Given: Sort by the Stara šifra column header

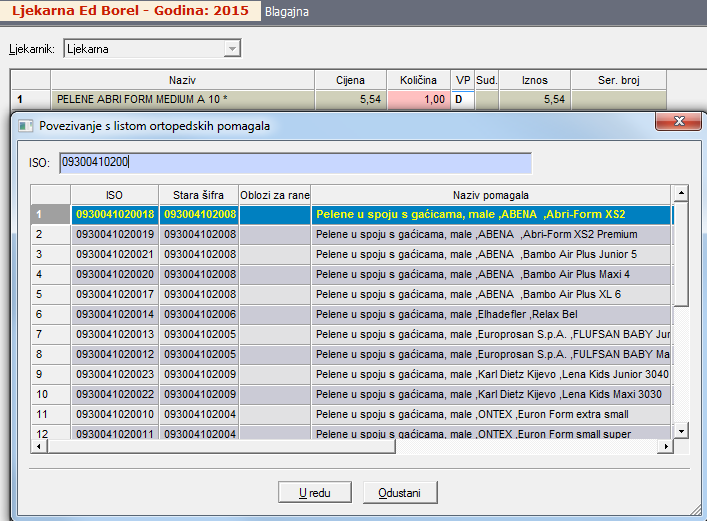Looking at the screenshot, I should (199, 194).
